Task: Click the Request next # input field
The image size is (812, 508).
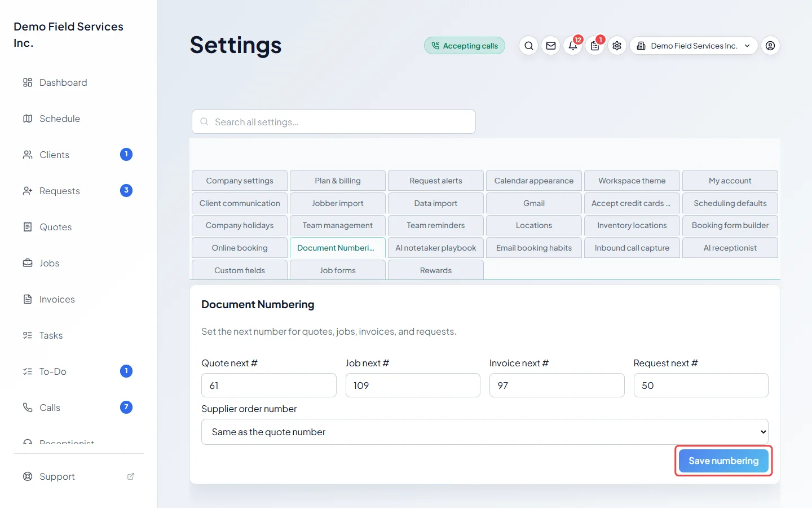Action: [x=701, y=386]
